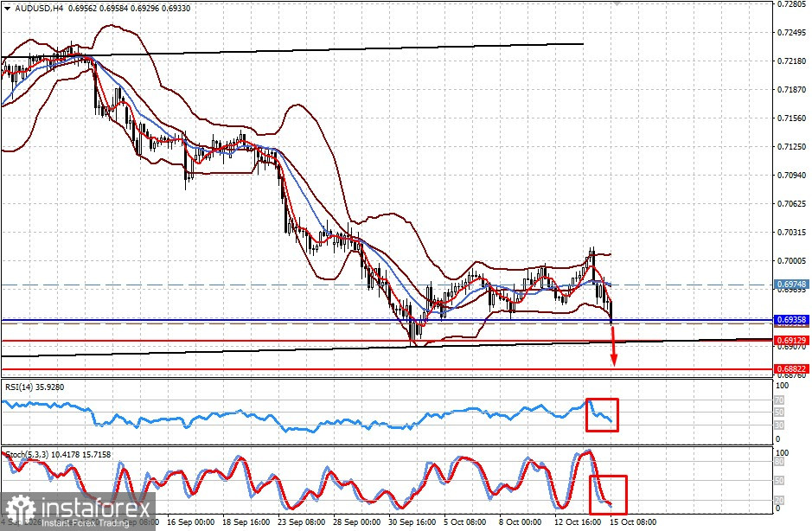The width and height of the screenshot is (812, 531).
Task: Select the blue 0.69358 price tag
Action: 791,320
